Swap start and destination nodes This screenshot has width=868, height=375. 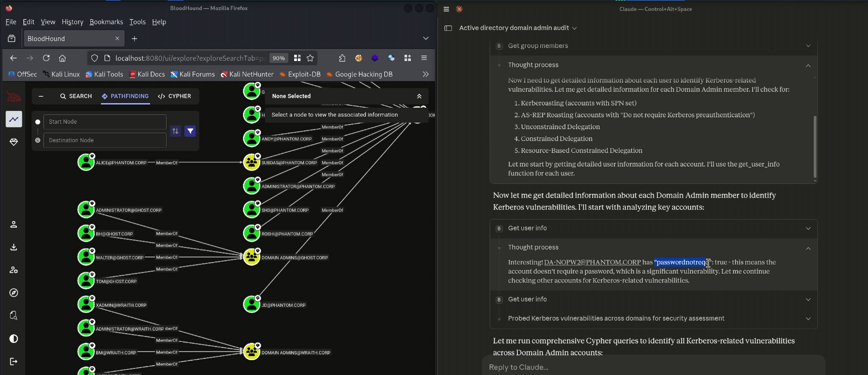[175, 131]
